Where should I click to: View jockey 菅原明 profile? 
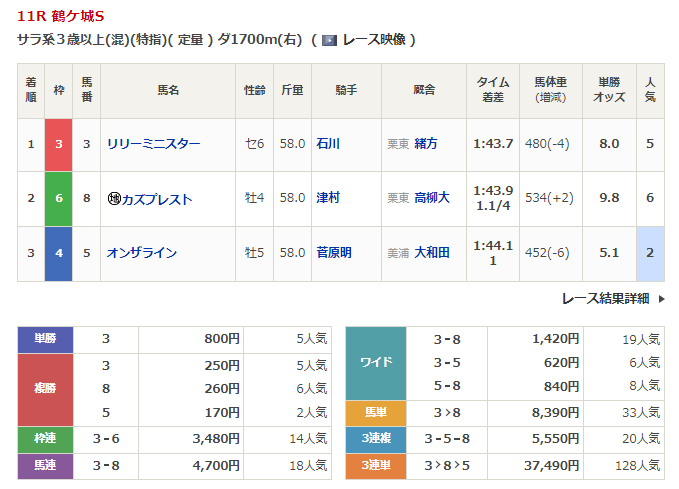334,253
